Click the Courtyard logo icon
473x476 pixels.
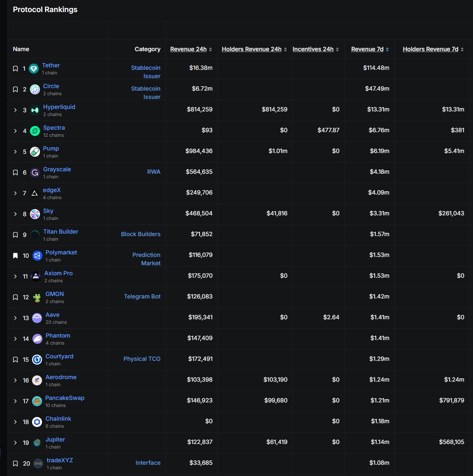(x=37, y=360)
